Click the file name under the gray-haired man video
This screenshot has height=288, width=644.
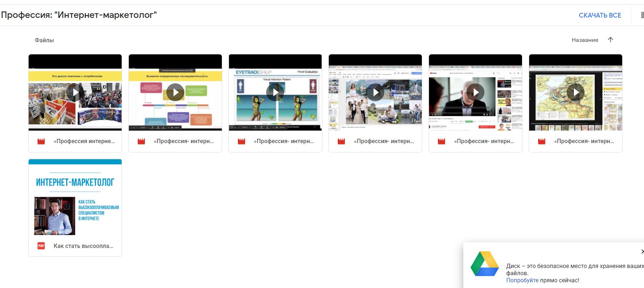pos(484,141)
